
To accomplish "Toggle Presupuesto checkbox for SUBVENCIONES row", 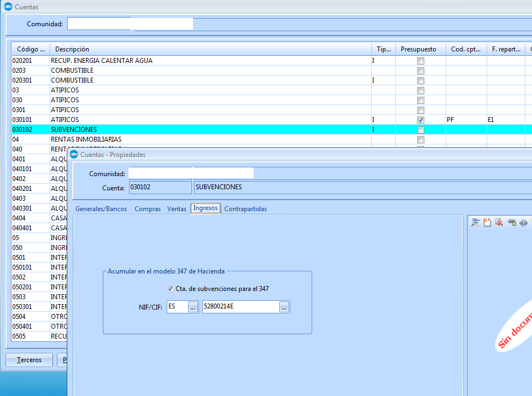I will (x=420, y=130).
